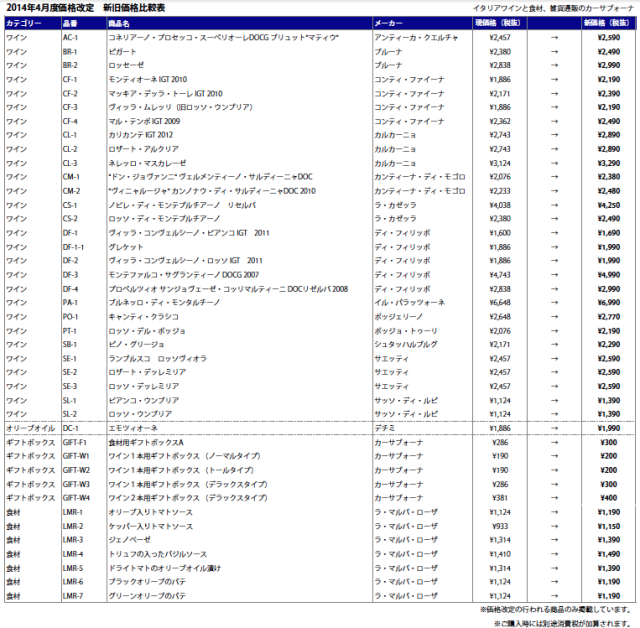This screenshot has width=640, height=628.
Task: Click the product name 'ビアンコ・ウンブリア'
Action: coord(144,401)
